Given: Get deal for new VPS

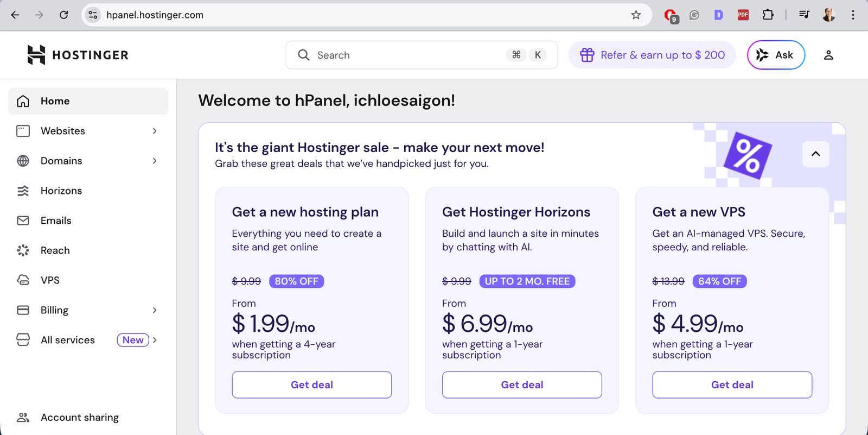Looking at the screenshot, I should point(732,384).
